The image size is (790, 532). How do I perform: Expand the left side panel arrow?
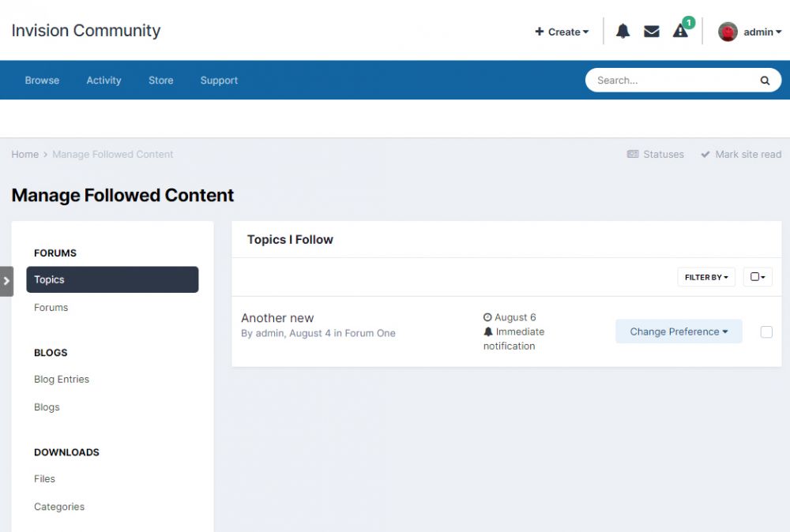(6, 281)
